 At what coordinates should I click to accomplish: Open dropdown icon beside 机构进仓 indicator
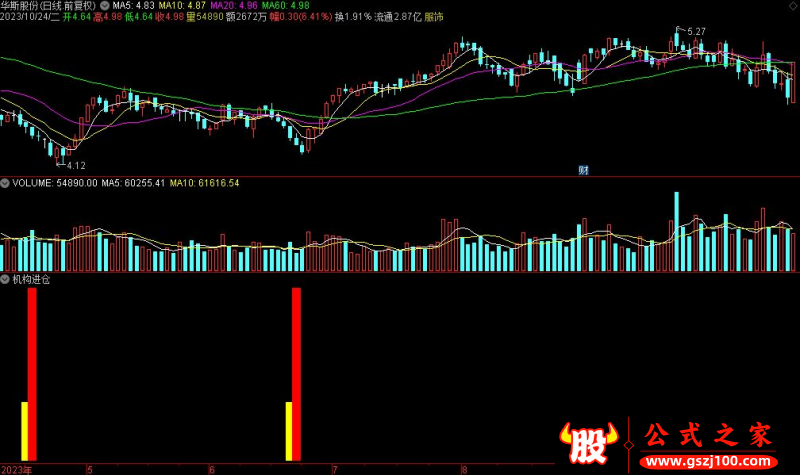[x=5, y=279]
